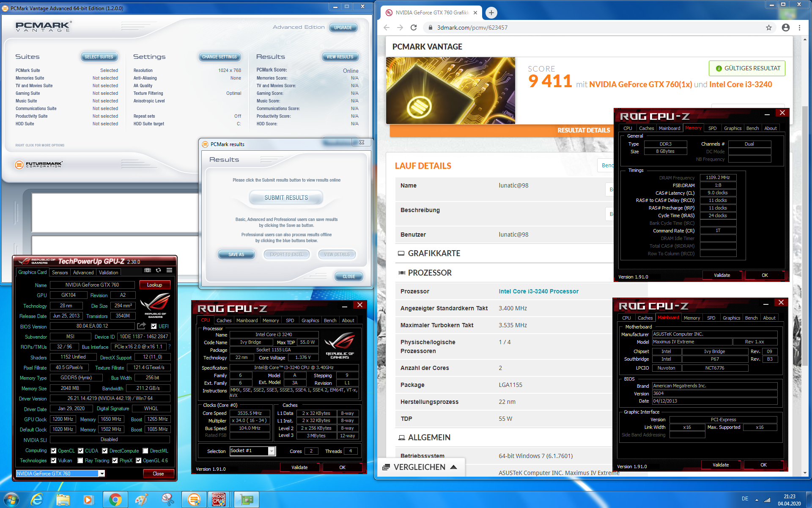Open the SPD tab in the CPU-Z Memory window
Viewport: 812px width, 508px height.
click(x=713, y=128)
